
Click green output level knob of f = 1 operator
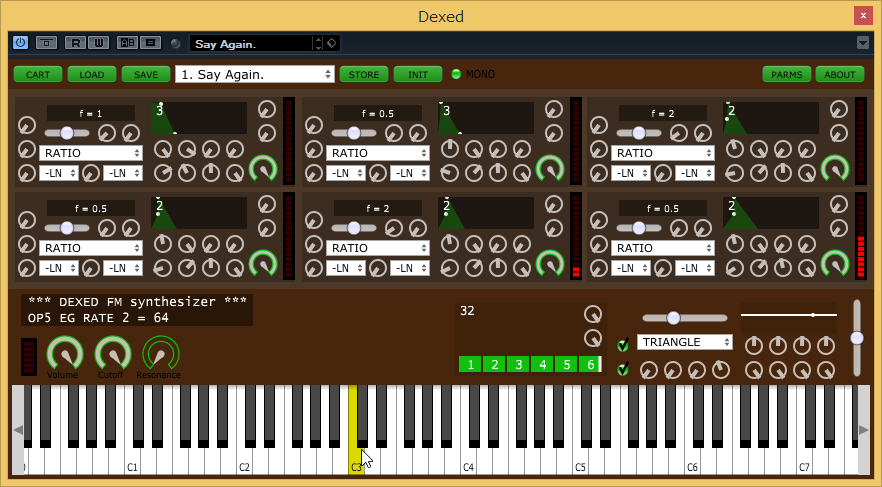(263, 169)
